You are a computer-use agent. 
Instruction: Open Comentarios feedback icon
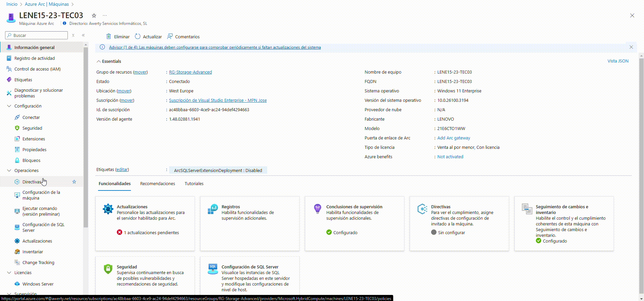pyautogui.click(x=170, y=37)
